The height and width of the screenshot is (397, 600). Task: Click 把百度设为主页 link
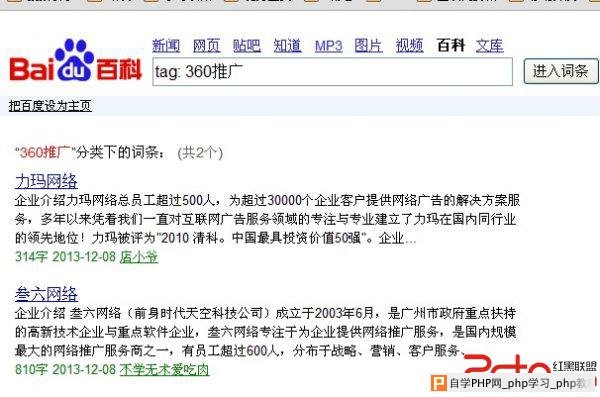point(50,106)
